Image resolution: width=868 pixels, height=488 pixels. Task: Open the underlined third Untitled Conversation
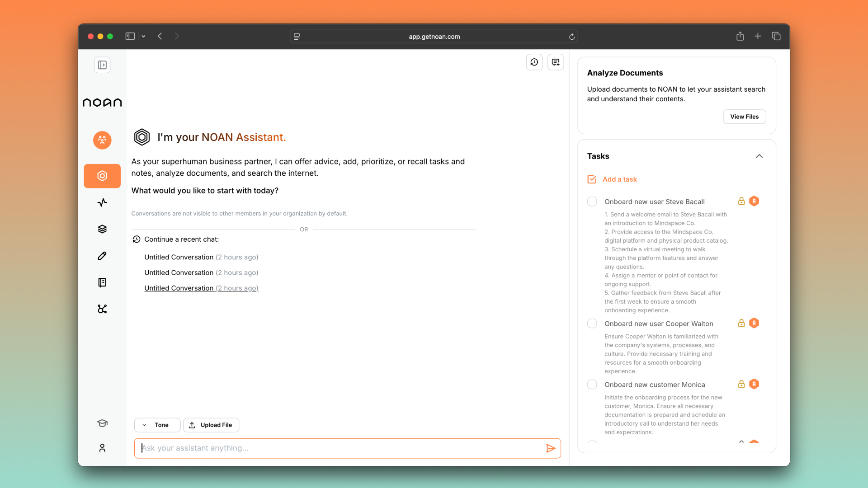point(201,288)
